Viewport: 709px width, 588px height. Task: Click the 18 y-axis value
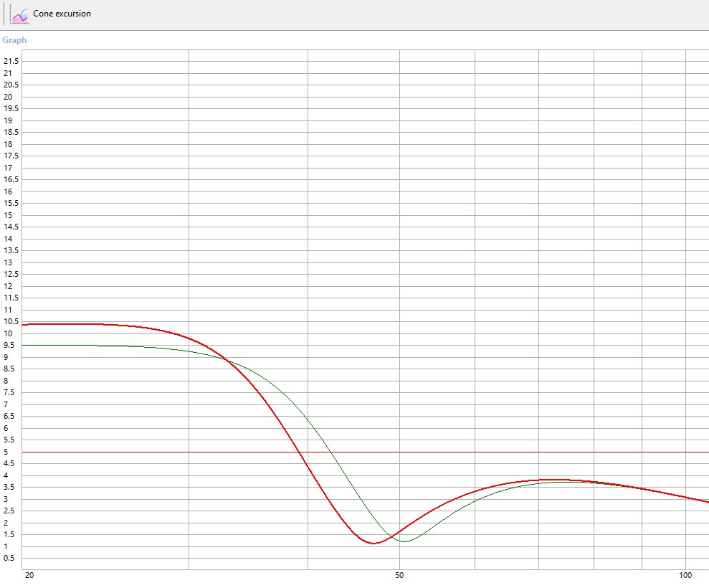(8, 144)
